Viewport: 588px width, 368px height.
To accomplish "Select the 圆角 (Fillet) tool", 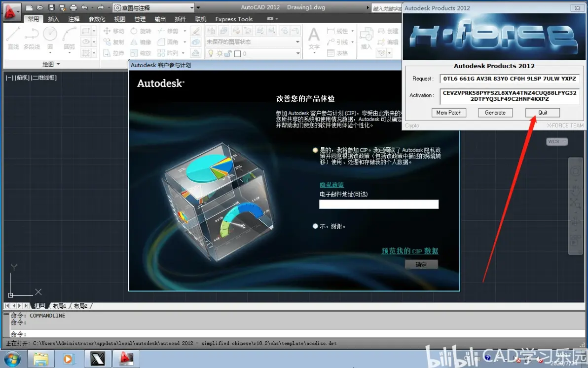I will (168, 42).
